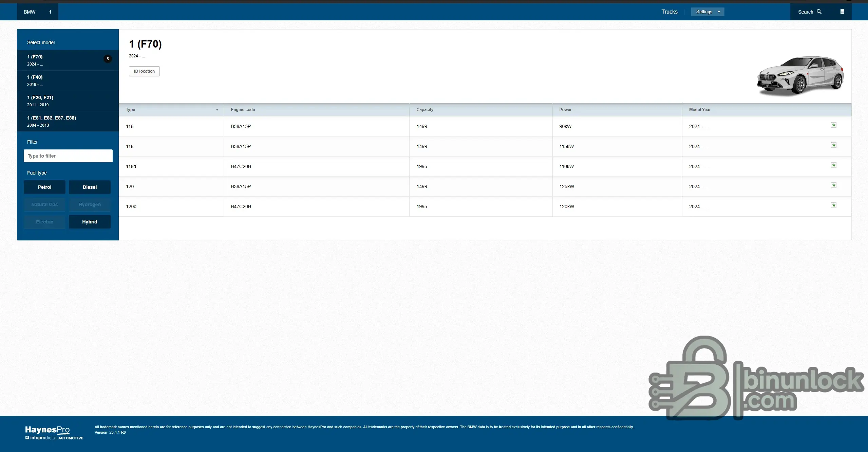Toggle the Diesel fuel type filter
This screenshot has height=452, width=868.
pos(90,187)
